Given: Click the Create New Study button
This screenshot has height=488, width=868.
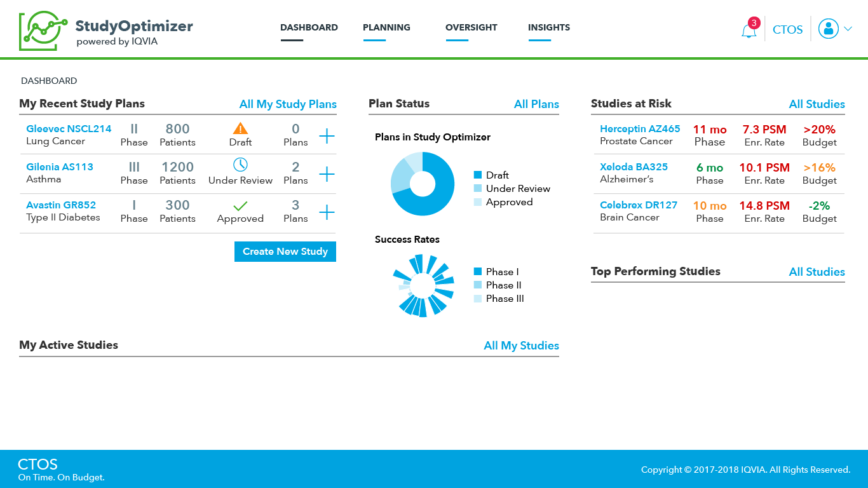Looking at the screenshot, I should point(285,252).
